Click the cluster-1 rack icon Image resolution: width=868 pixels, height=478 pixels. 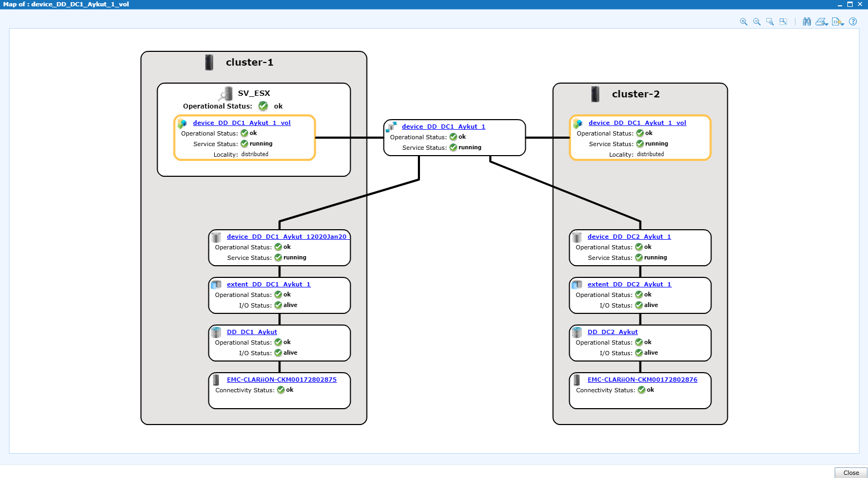[x=209, y=62]
